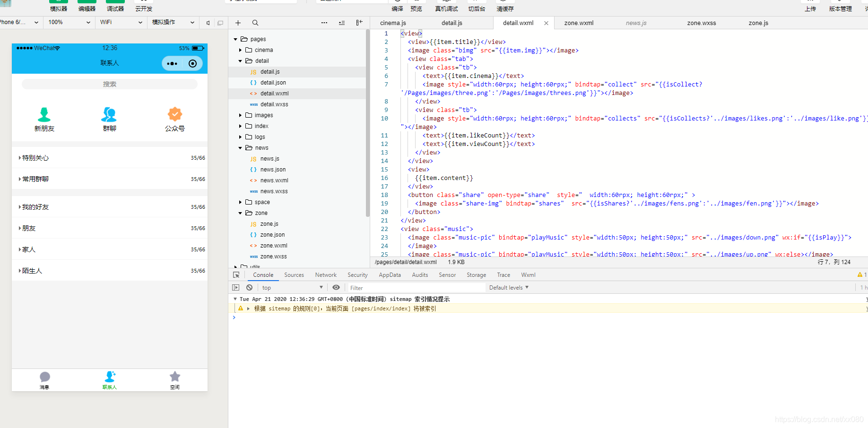Open simulate operations dropdown
This screenshot has height=428, width=868.
point(173,22)
